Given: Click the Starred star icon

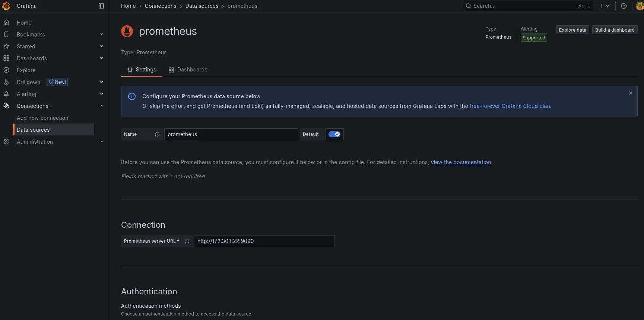Looking at the screenshot, I should point(6,47).
